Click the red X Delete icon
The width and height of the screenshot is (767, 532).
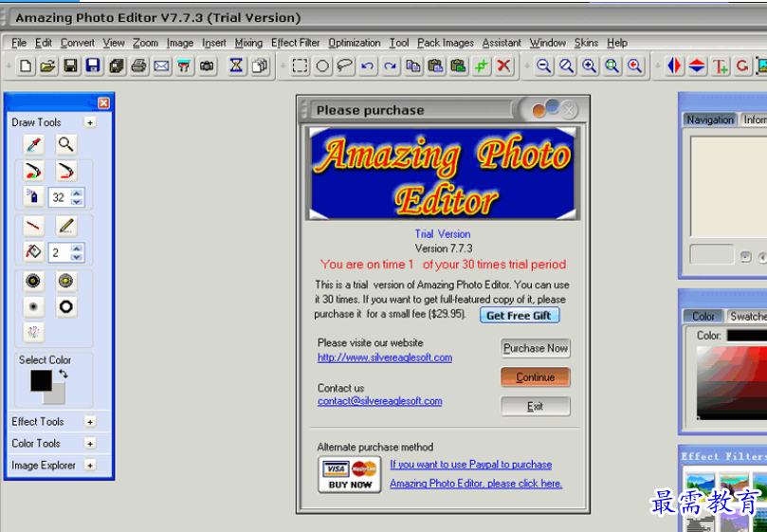coord(503,65)
